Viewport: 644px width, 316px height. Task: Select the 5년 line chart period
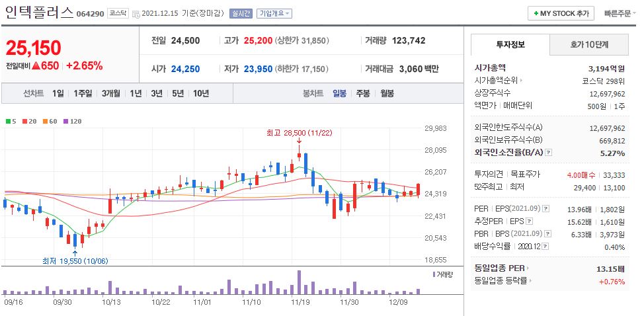[178, 94]
